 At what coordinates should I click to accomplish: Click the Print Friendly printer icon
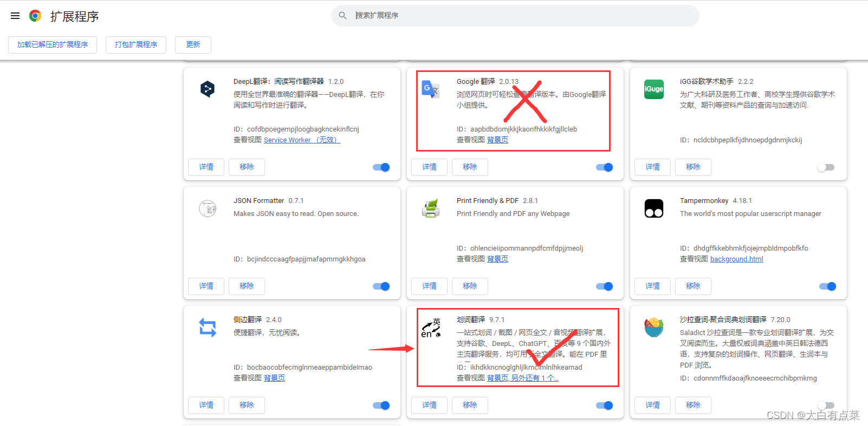tap(431, 208)
